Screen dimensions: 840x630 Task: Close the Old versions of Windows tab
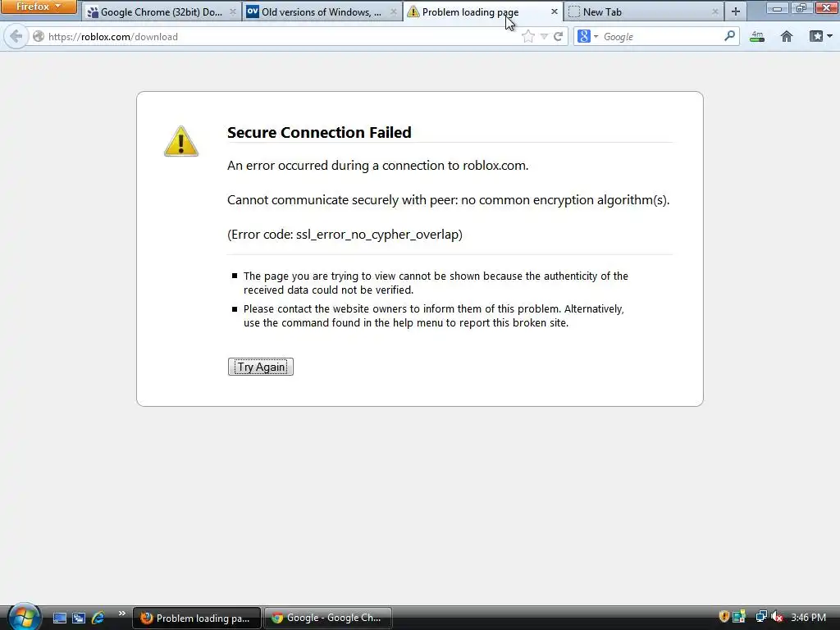tap(393, 11)
